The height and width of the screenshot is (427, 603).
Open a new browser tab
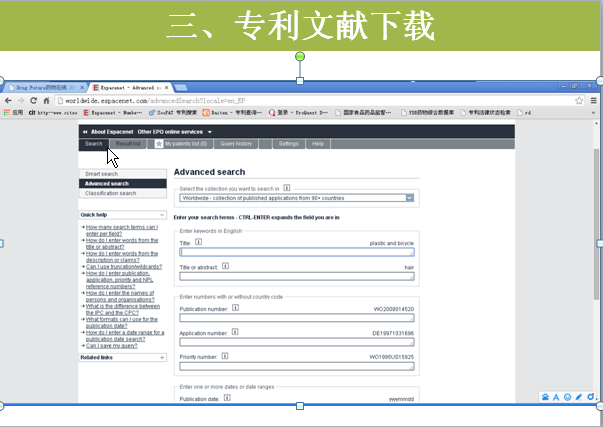181,88
